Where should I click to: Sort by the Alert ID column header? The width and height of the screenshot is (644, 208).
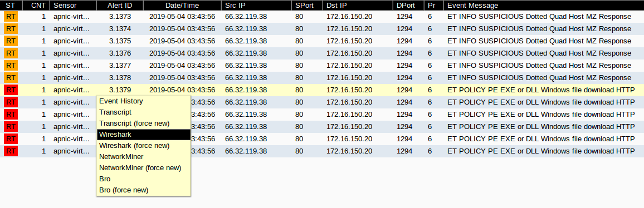click(x=120, y=6)
